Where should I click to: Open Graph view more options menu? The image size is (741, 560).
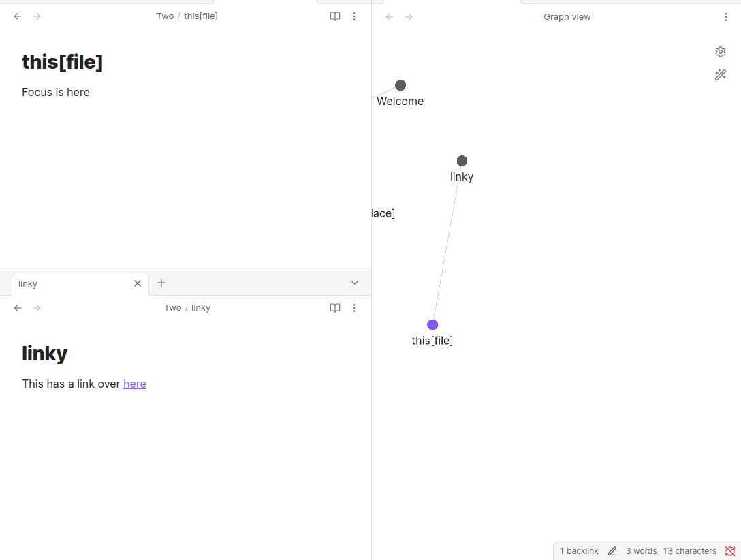pos(726,17)
